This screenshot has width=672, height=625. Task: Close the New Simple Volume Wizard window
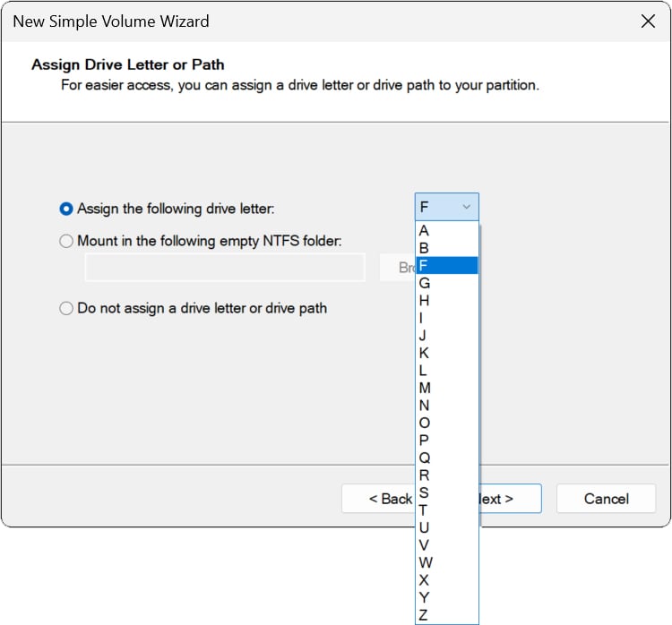(x=648, y=21)
